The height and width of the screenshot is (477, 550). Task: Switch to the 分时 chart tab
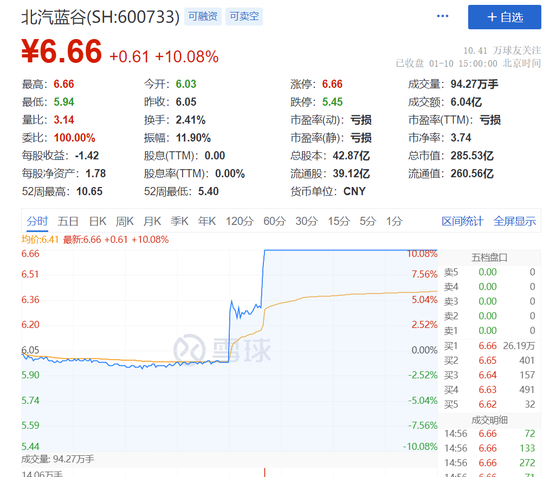37,221
